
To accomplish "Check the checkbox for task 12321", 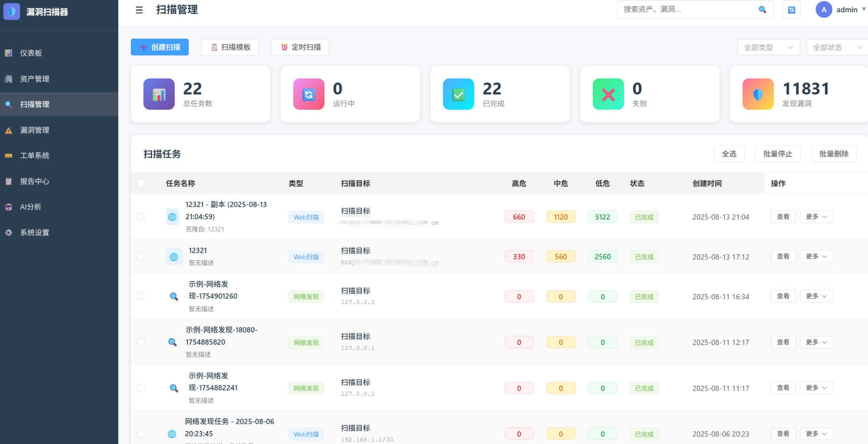I will 141,256.
